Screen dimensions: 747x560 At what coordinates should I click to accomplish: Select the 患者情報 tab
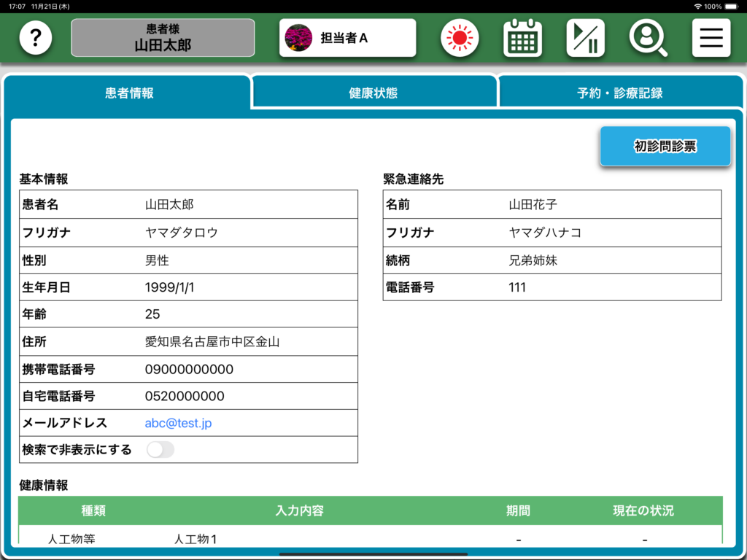pyautogui.click(x=129, y=93)
